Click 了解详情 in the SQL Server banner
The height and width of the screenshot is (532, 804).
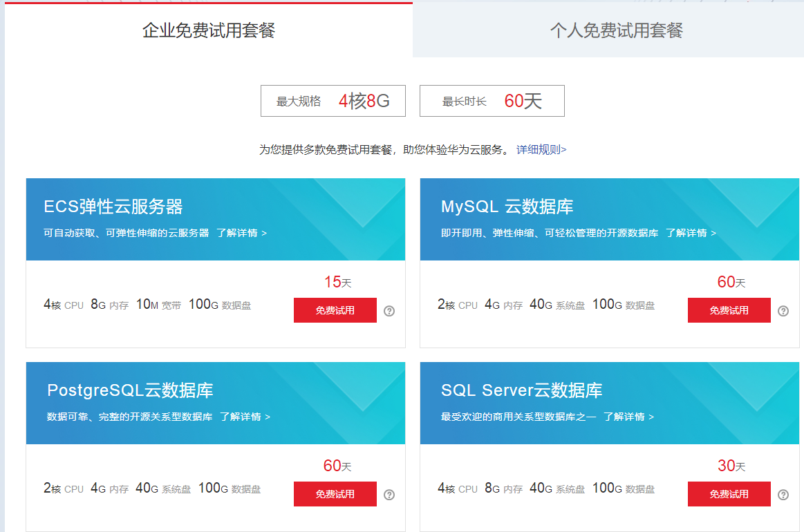[628, 417]
